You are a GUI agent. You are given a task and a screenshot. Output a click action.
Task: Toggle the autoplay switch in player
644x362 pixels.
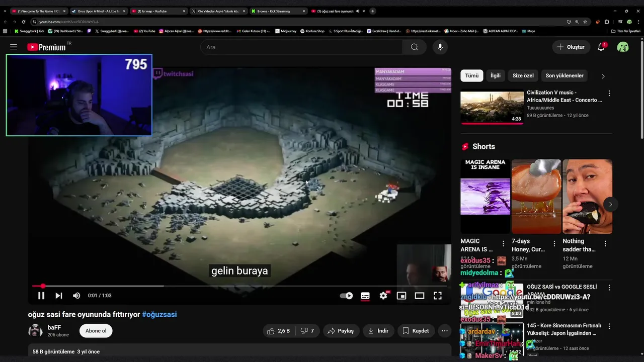(346, 296)
